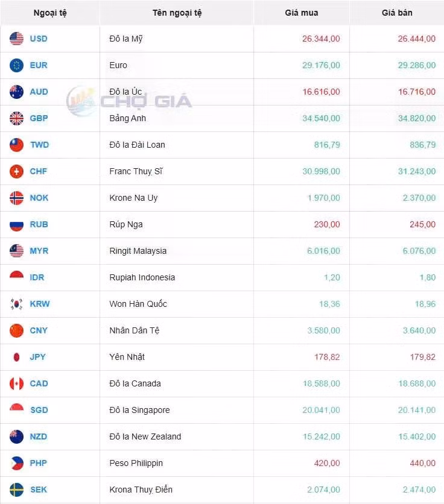Image resolution: width=444 pixels, height=504 pixels.
Task: Sort by the 'Giá mua' column header
Action: coord(302,13)
